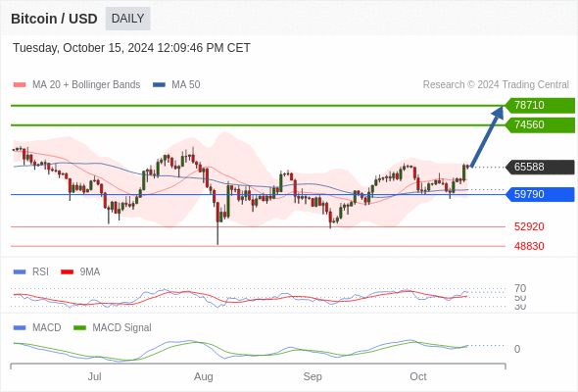Screen dimensions: 578x392
Task: Click the 9MA legend label
Action: pos(90,272)
